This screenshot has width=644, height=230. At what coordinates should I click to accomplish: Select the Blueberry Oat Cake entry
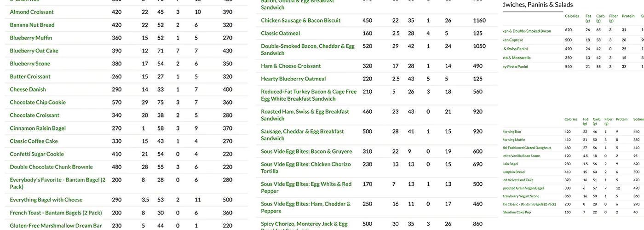tap(34, 51)
